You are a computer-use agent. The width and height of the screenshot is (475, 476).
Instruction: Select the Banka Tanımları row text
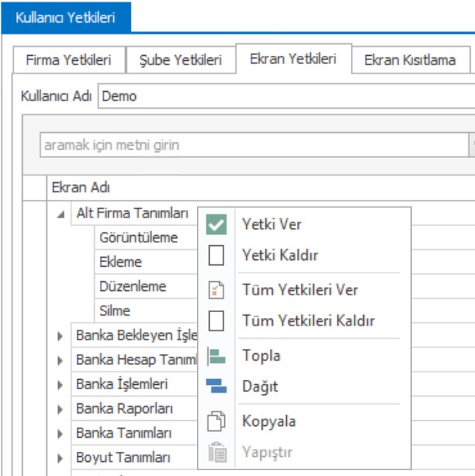124,433
